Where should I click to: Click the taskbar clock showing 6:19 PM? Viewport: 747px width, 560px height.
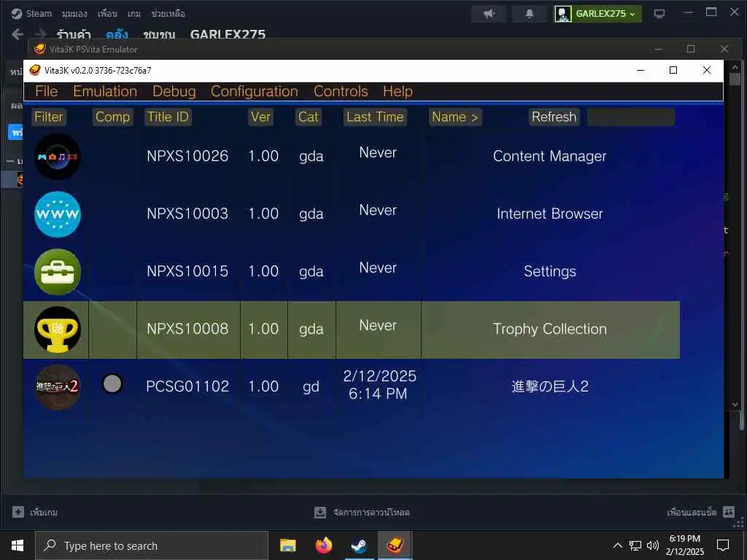[x=684, y=545]
